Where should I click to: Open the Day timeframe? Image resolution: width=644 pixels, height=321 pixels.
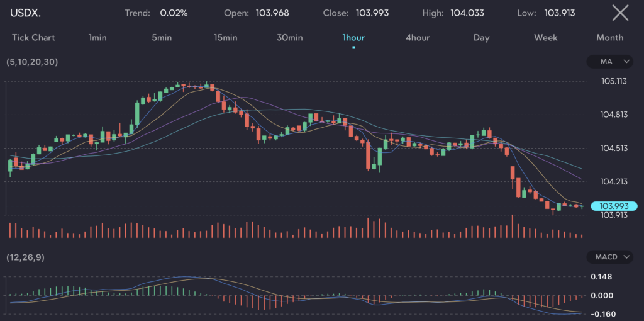click(x=481, y=38)
